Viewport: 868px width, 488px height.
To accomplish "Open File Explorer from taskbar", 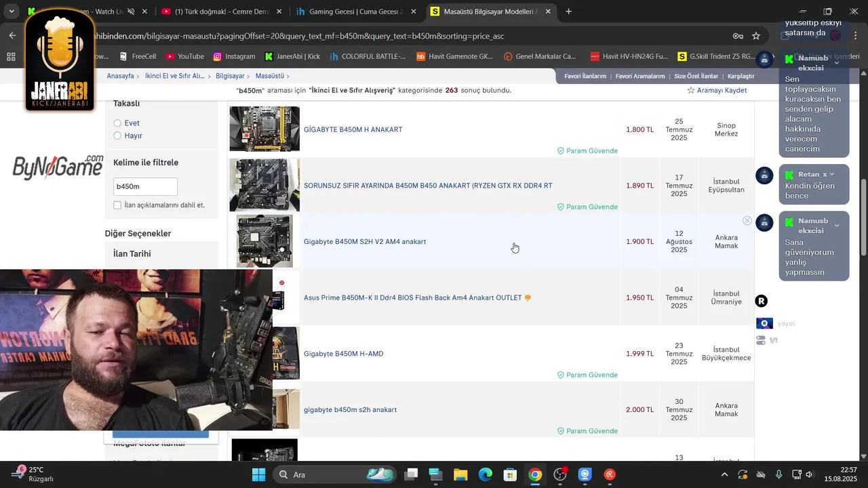I will 460,474.
